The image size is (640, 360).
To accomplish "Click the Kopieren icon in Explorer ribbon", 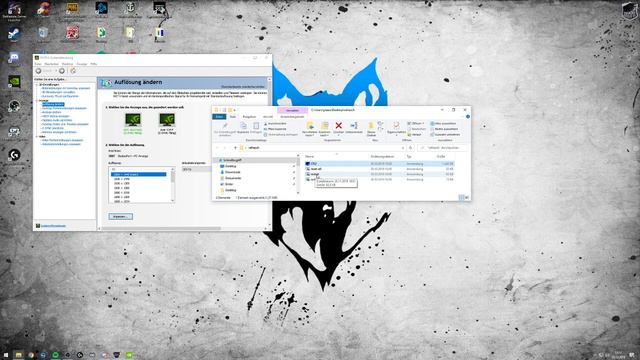I will click(243, 126).
